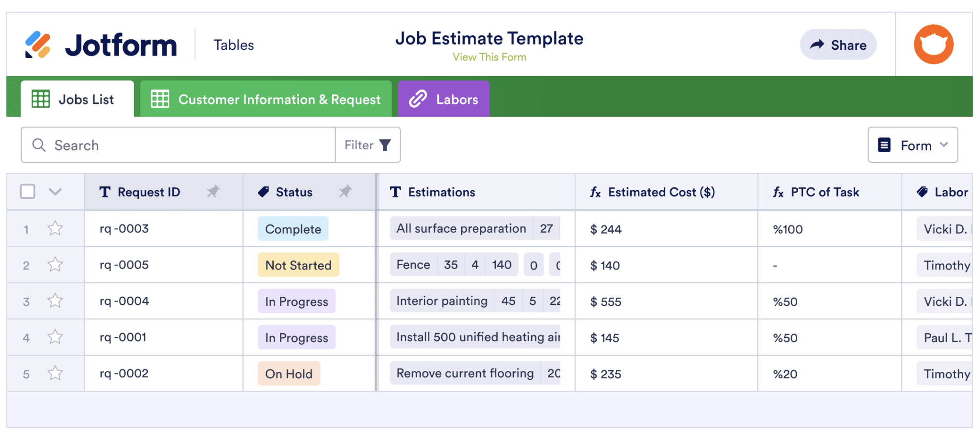Open View This Form link
This screenshot has width=980, height=438.
coord(489,57)
